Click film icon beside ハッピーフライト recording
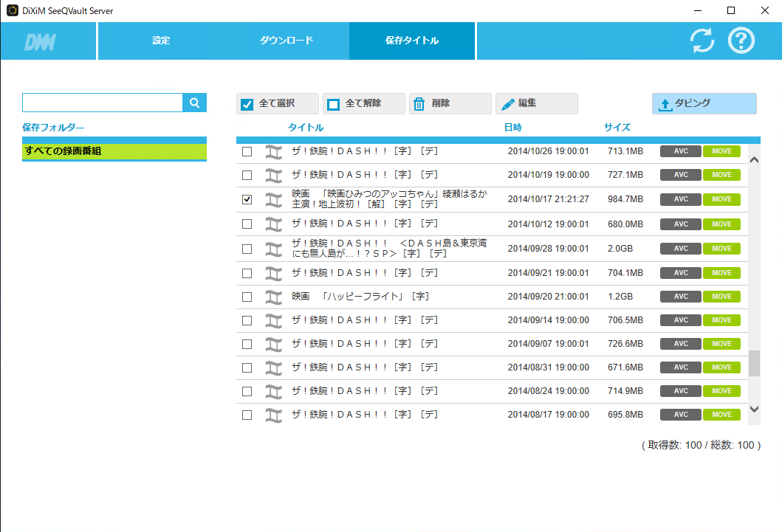 point(274,297)
